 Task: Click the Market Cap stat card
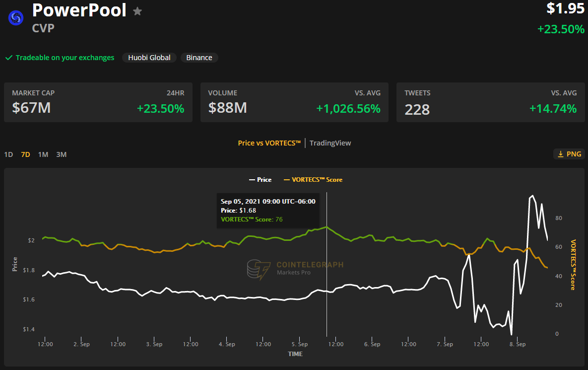pos(98,102)
